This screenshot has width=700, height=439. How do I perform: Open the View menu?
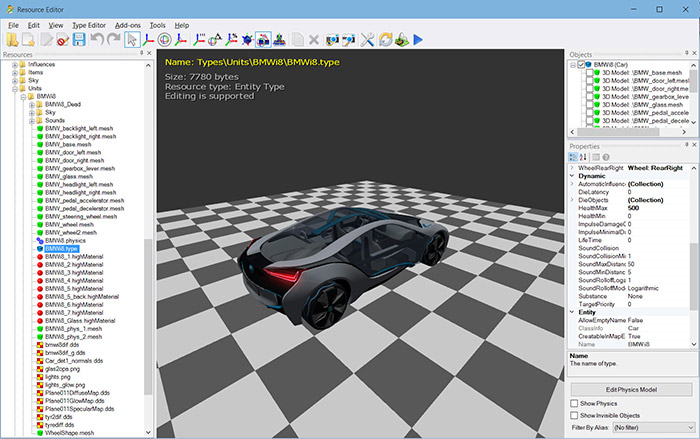pyautogui.click(x=56, y=25)
